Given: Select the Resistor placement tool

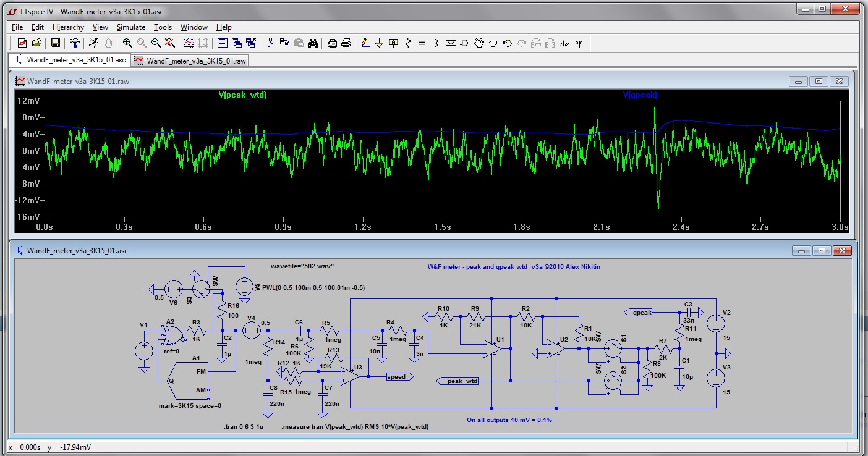Looking at the screenshot, I should click(408, 43).
